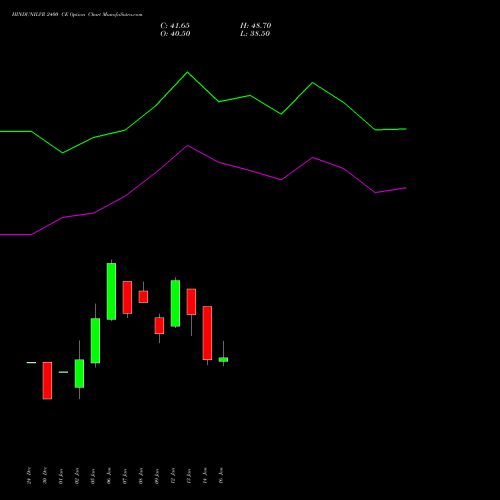Click the '14 Jan' date label

point(205,475)
